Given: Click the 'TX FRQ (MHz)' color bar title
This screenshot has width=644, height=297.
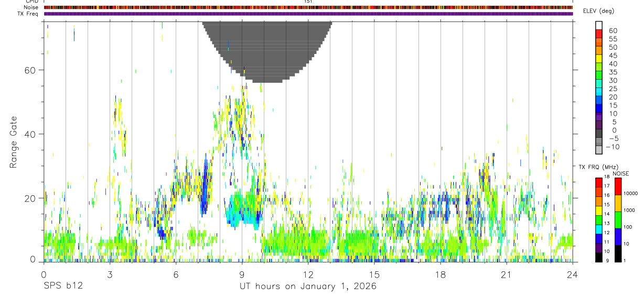Looking at the screenshot, I should [x=598, y=167].
